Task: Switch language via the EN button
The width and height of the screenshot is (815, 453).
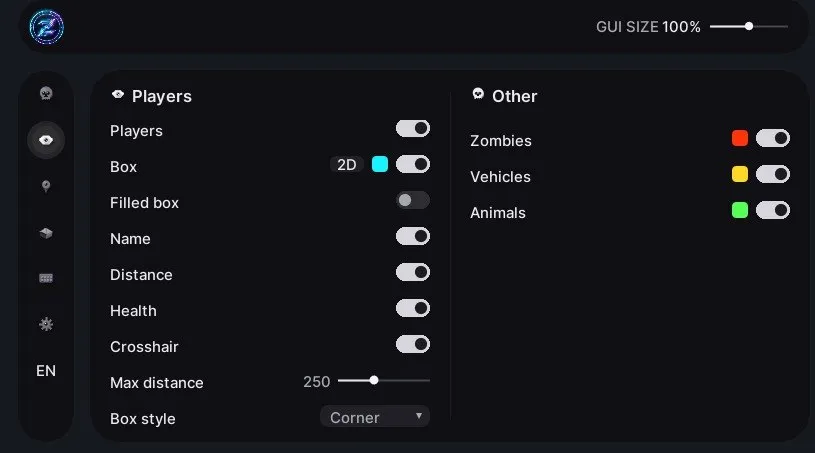Action: pyautogui.click(x=46, y=371)
